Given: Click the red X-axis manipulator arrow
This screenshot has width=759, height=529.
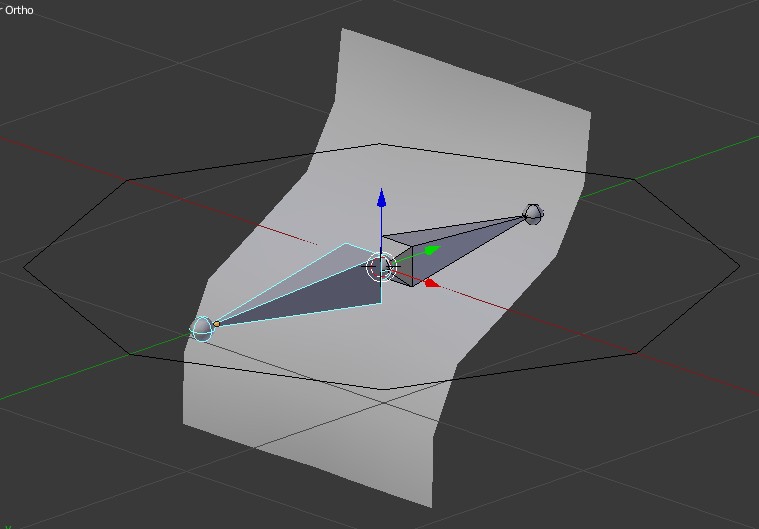Looking at the screenshot, I should click(x=431, y=283).
